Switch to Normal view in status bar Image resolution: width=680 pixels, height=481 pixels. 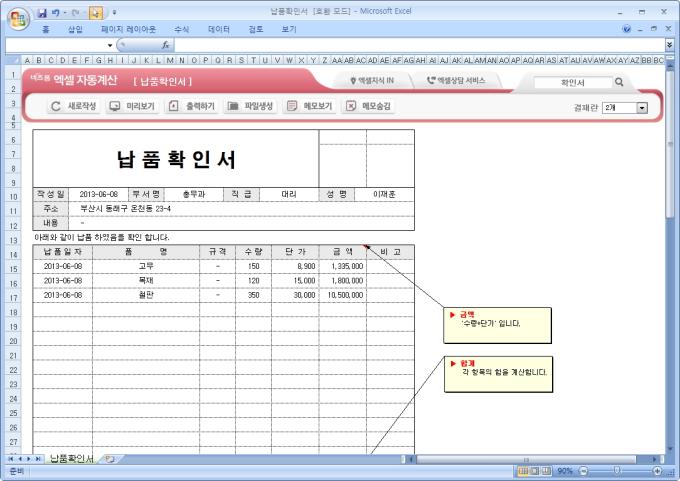point(523,471)
